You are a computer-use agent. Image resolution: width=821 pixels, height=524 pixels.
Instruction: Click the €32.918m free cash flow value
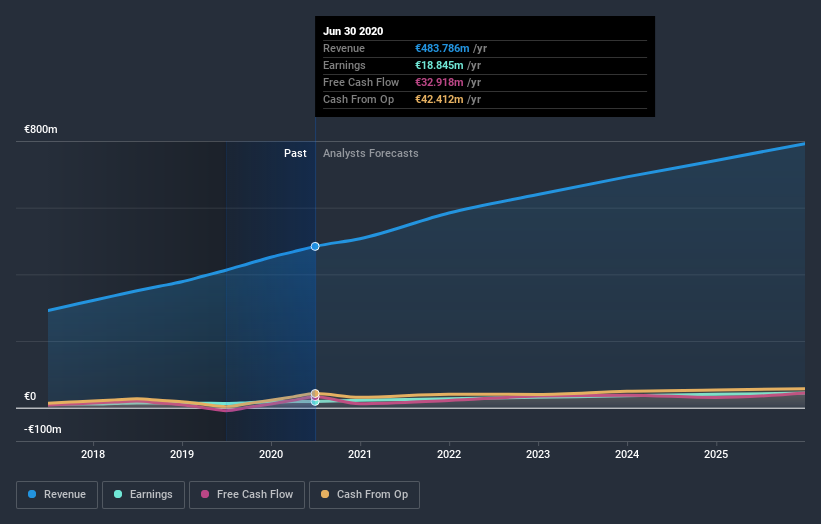[x=439, y=82]
